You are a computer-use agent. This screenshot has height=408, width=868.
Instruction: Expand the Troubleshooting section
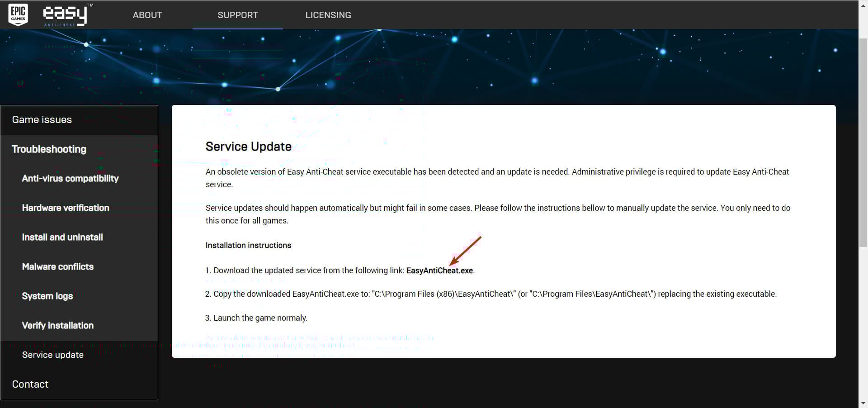tap(49, 149)
